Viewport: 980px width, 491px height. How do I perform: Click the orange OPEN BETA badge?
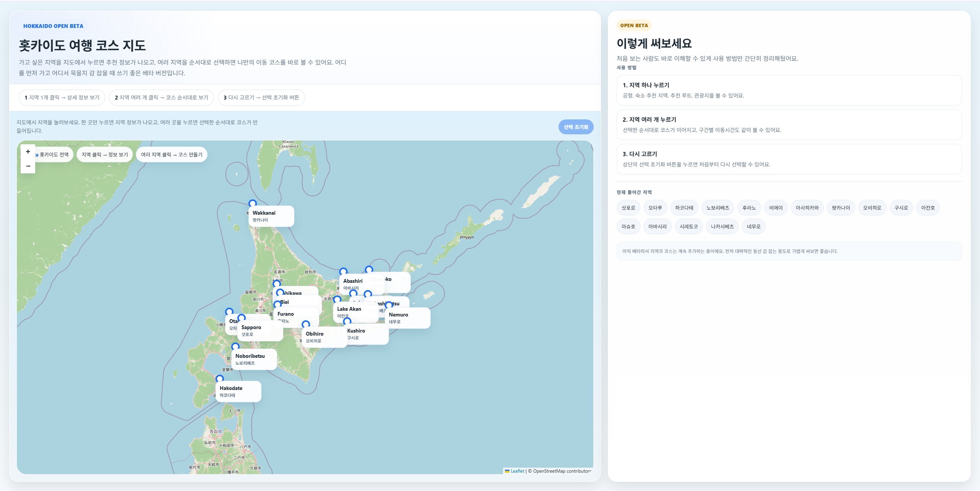coord(634,26)
